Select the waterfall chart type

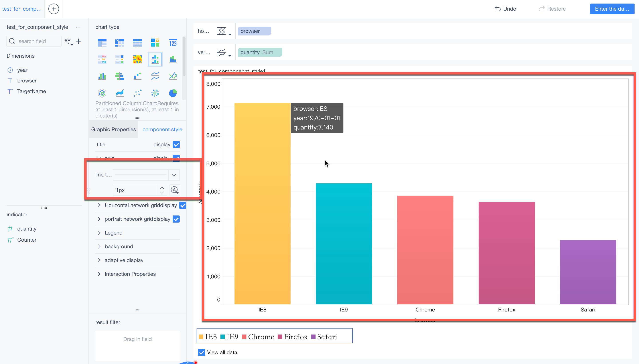137,76
